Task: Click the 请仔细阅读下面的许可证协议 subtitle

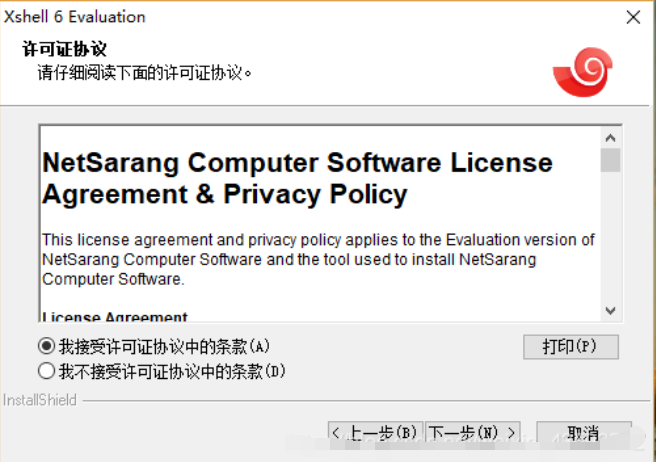Action: (x=145, y=73)
